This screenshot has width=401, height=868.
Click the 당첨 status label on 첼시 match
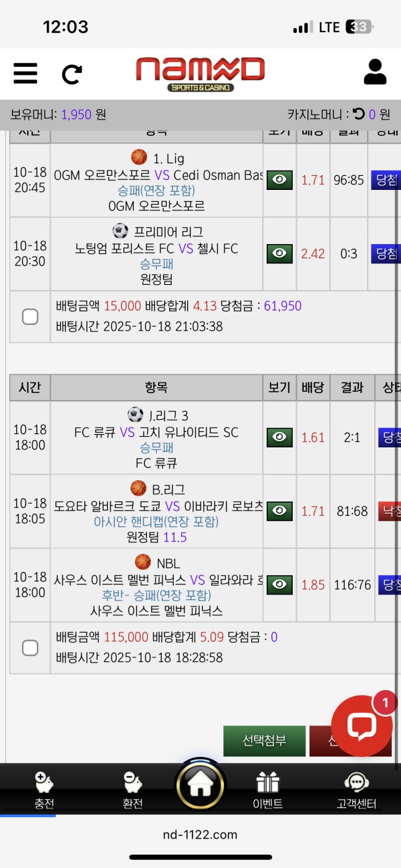386,253
